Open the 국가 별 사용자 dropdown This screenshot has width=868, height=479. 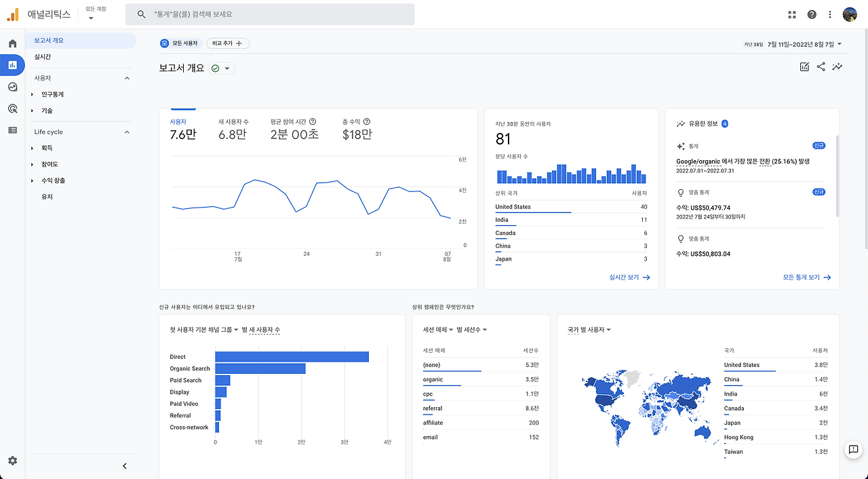(589, 330)
